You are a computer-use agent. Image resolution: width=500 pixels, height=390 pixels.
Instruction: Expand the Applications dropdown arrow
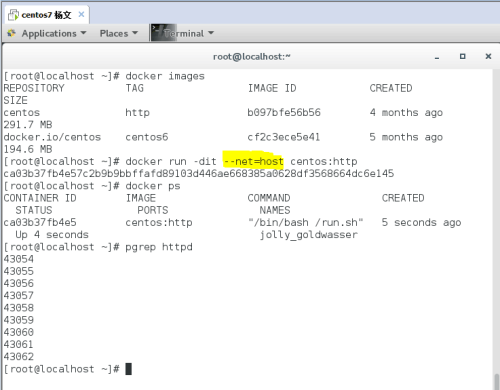[x=83, y=33]
